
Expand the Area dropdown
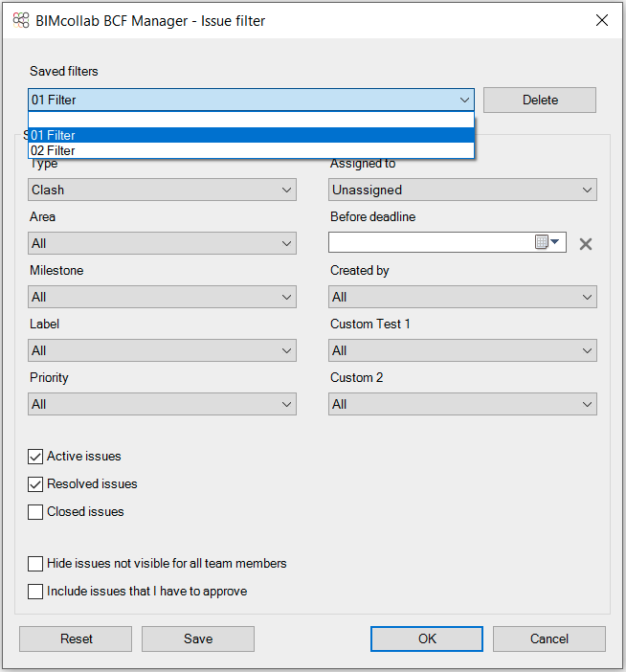pos(162,243)
